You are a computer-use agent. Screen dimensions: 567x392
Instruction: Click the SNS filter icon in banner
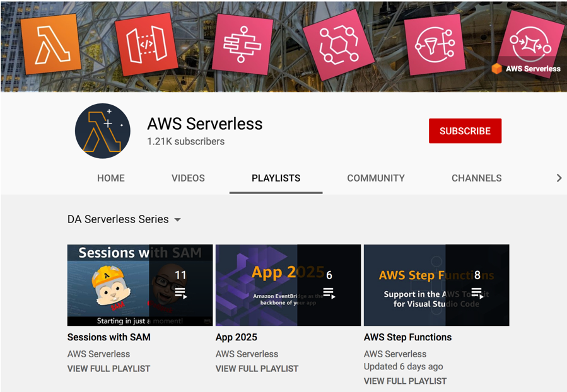point(435,45)
